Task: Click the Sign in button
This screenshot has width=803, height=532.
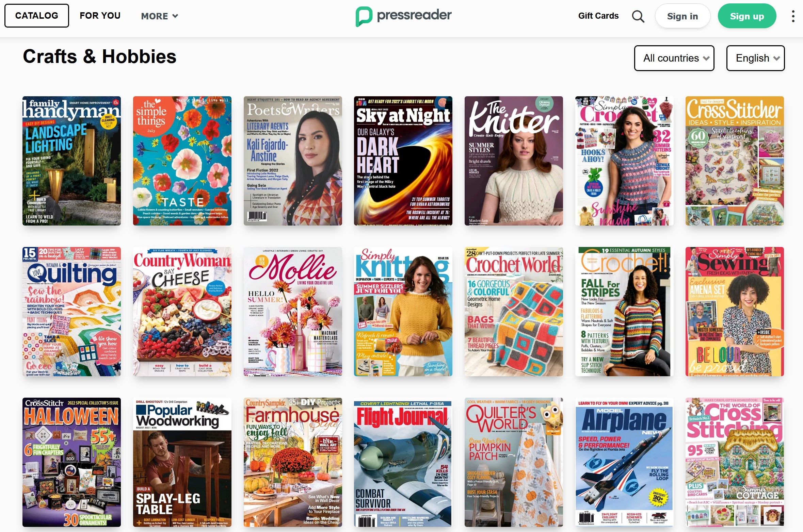Action: point(682,16)
